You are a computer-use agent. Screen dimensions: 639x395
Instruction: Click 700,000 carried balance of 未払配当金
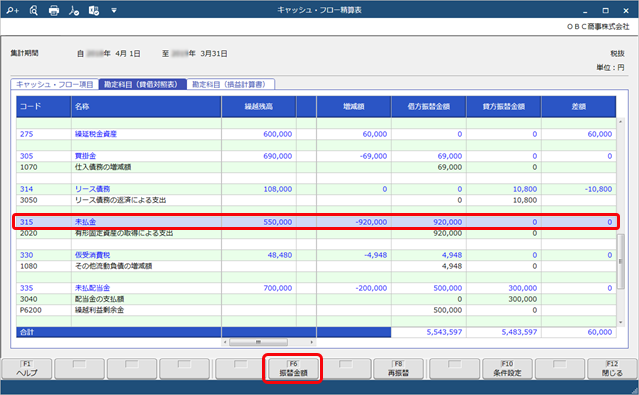point(278,288)
